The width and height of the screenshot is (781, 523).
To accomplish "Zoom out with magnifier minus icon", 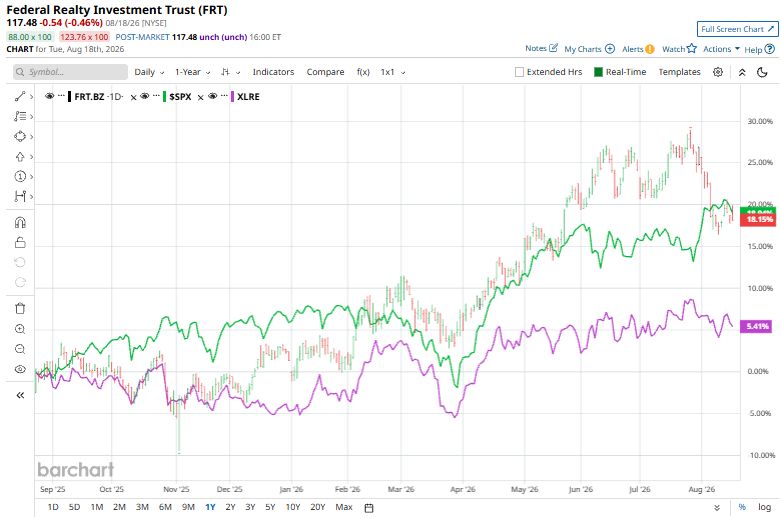I will 20,349.
